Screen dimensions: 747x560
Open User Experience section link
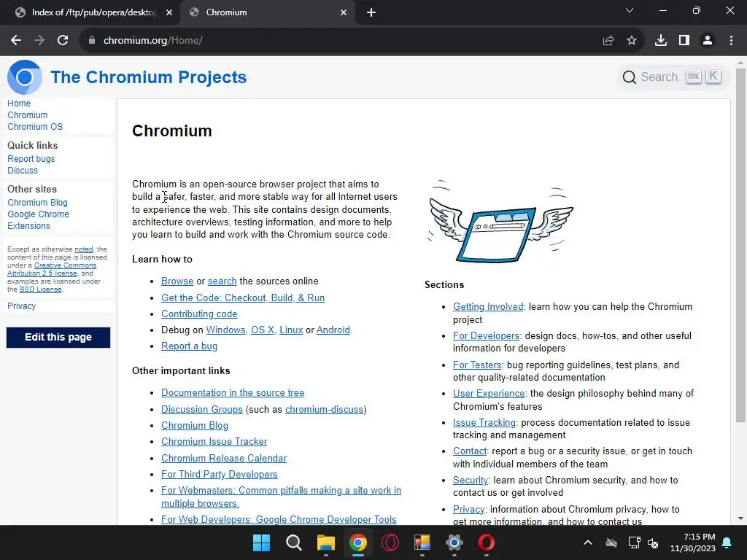(x=489, y=393)
